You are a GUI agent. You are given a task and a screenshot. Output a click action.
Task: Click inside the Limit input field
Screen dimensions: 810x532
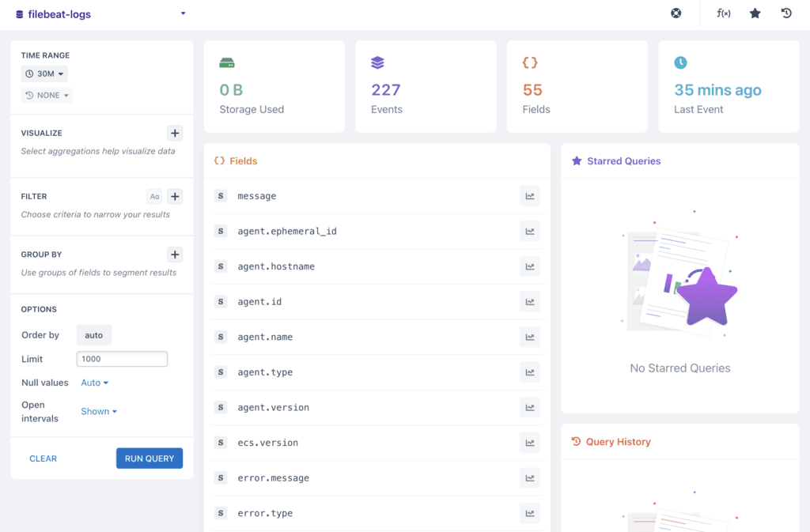pos(122,359)
